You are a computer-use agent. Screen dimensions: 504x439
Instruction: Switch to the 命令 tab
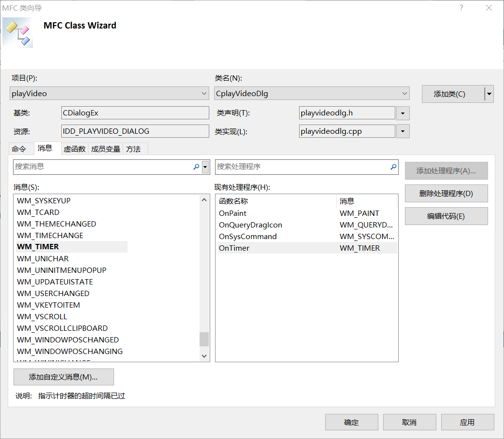point(20,149)
